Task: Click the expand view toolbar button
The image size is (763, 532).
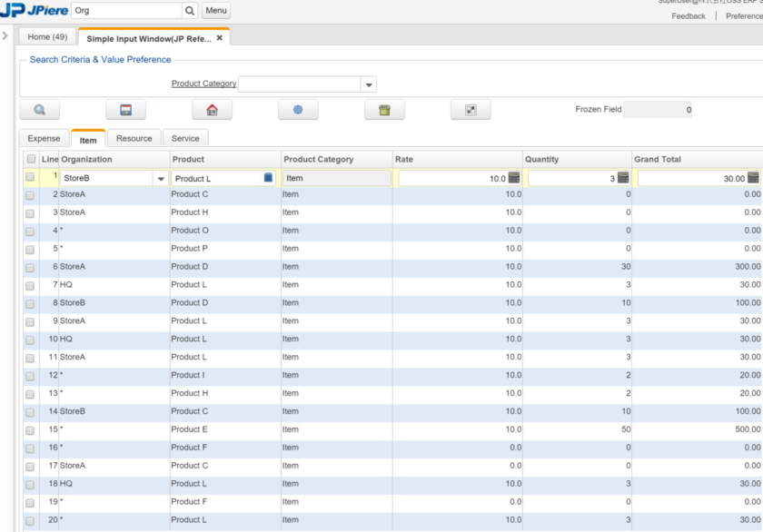Action: click(x=471, y=110)
